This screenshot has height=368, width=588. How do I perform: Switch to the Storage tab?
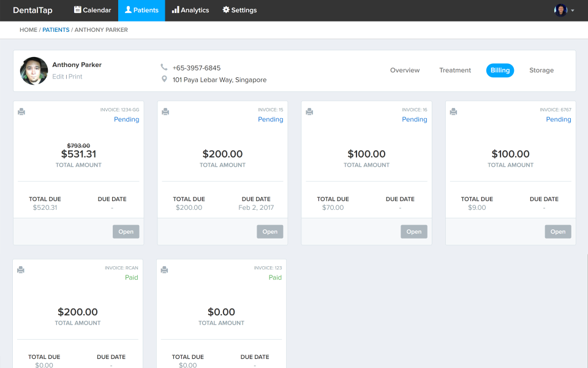[x=541, y=70]
